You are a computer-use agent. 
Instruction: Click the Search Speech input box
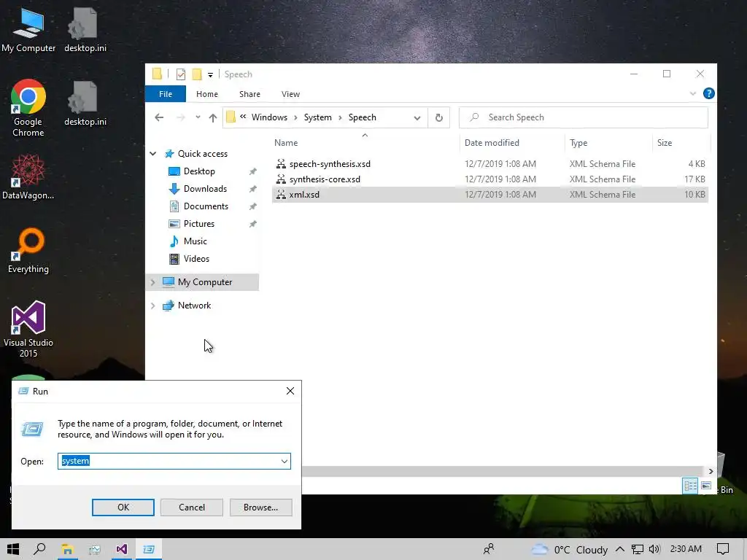tap(583, 117)
